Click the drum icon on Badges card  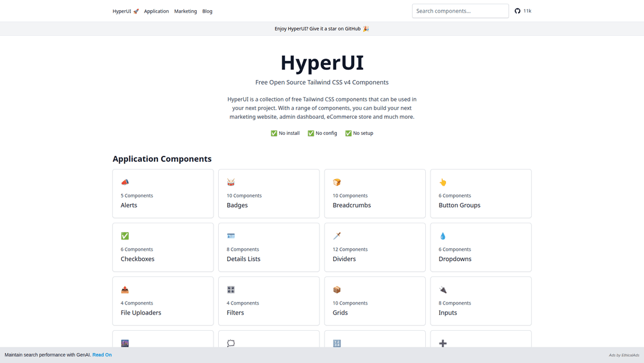231,182
